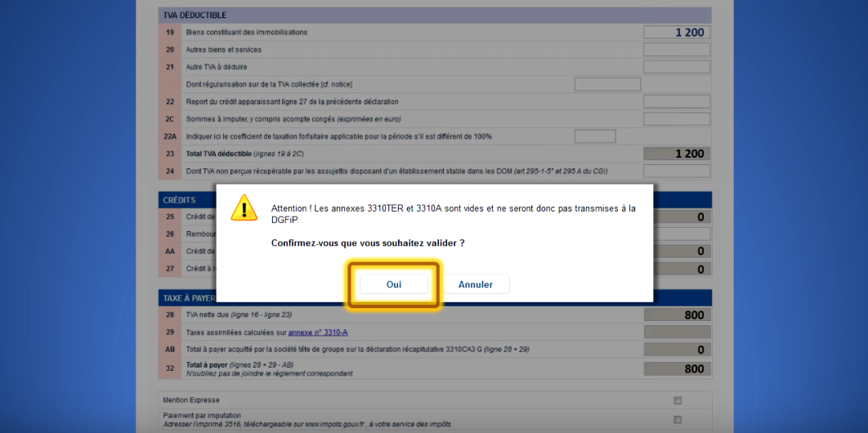The height and width of the screenshot is (433, 868).
Task: Open the annexe n° 3310-A link
Action: tap(318, 332)
